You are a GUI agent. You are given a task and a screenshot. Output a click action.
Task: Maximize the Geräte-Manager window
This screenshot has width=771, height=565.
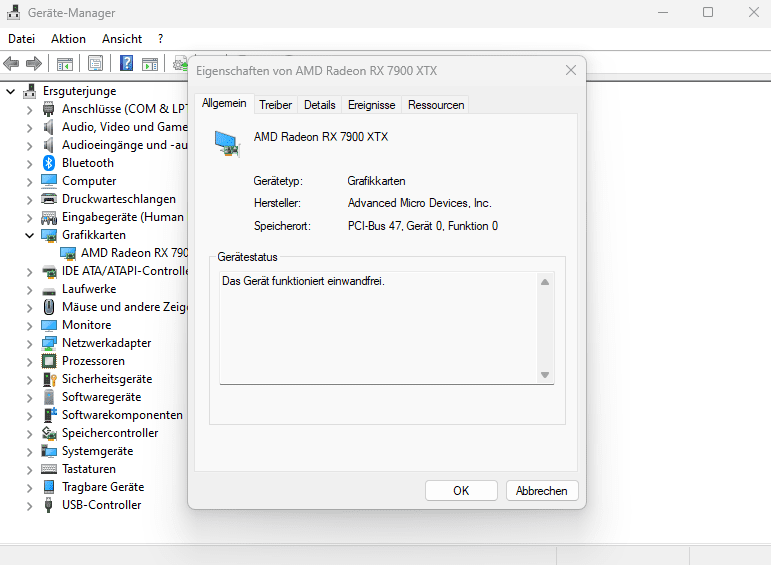click(708, 12)
